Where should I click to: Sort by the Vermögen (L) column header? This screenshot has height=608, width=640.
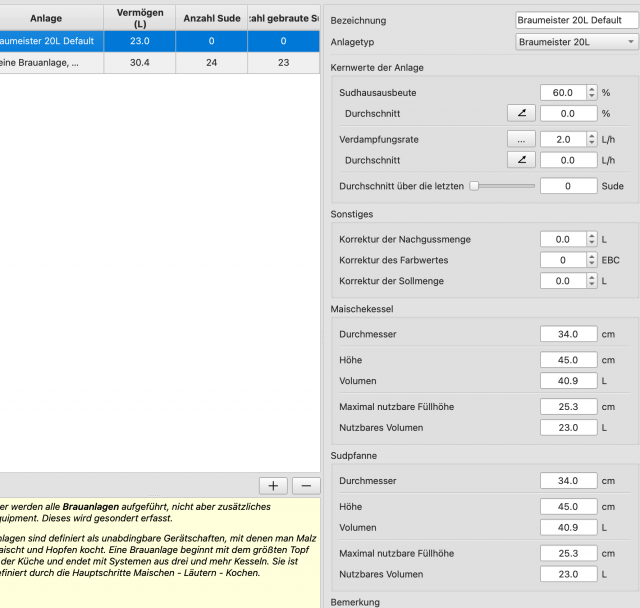pos(140,18)
